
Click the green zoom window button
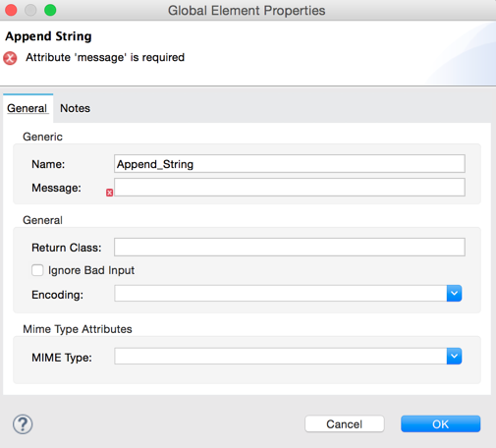50,10
